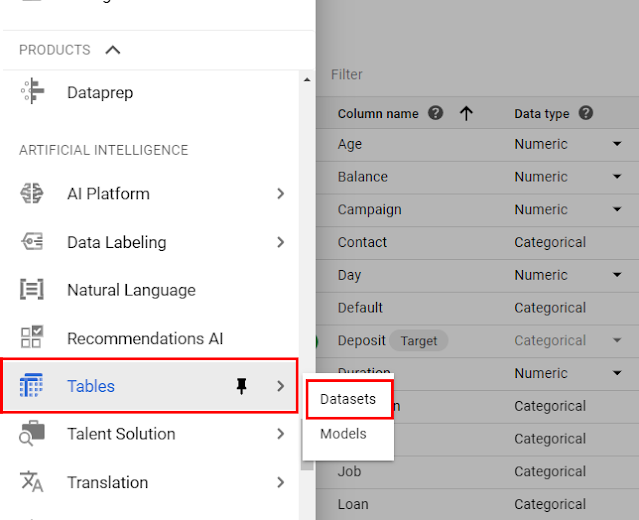This screenshot has height=520, width=639.
Task: Collapse the PRODUCTS section chevron
Action: click(x=112, y=50)
